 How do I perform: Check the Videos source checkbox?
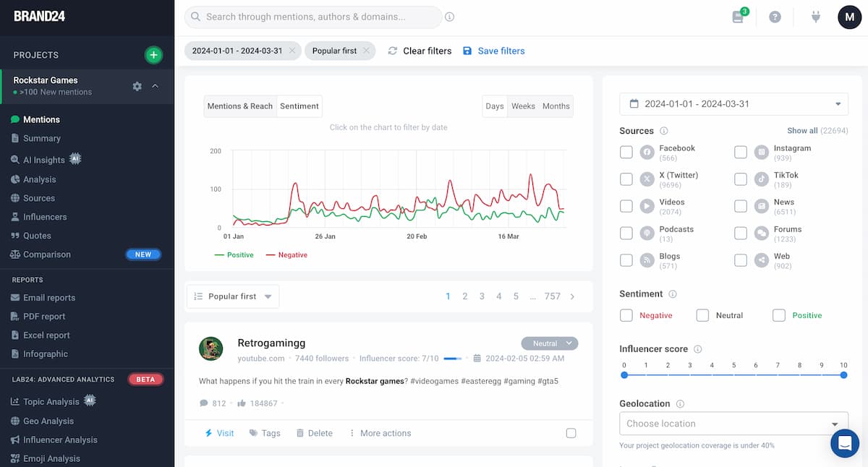point(626,207)
